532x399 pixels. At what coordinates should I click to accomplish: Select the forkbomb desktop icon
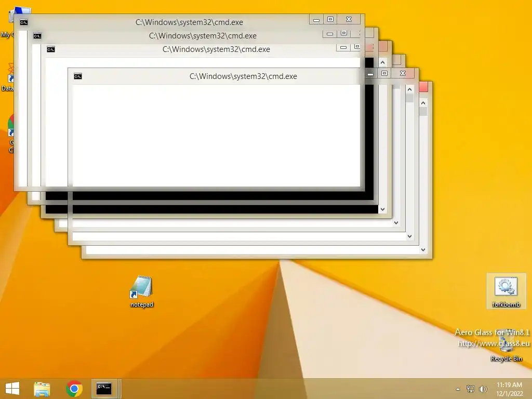(x=506, y=291)
